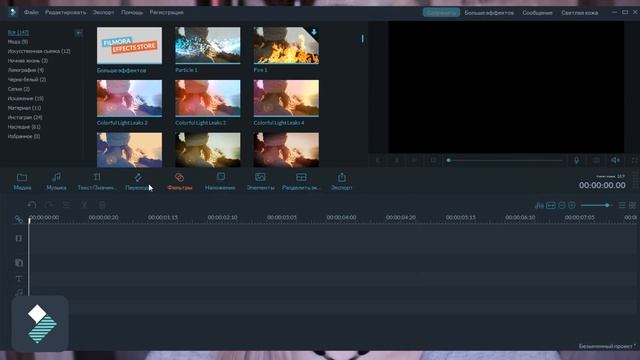
Task: Click the link icon left of ruler
Action: click(18, 219)
